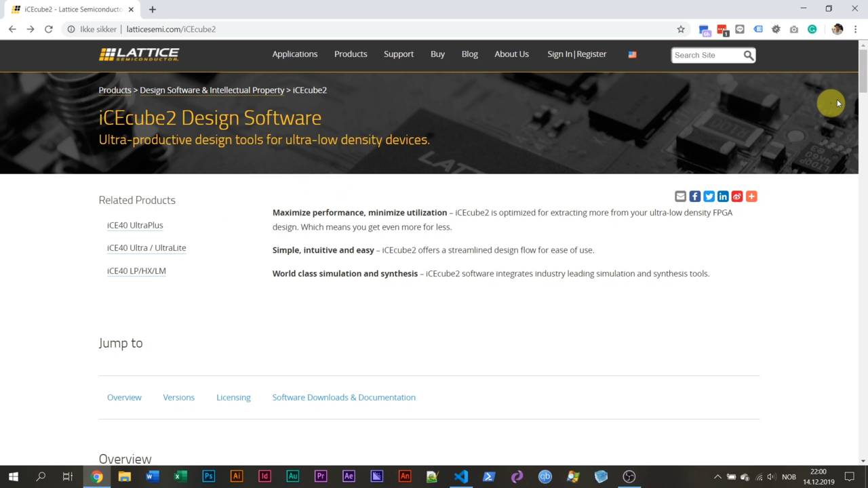Share the page on Twitter

coord(709,197)
